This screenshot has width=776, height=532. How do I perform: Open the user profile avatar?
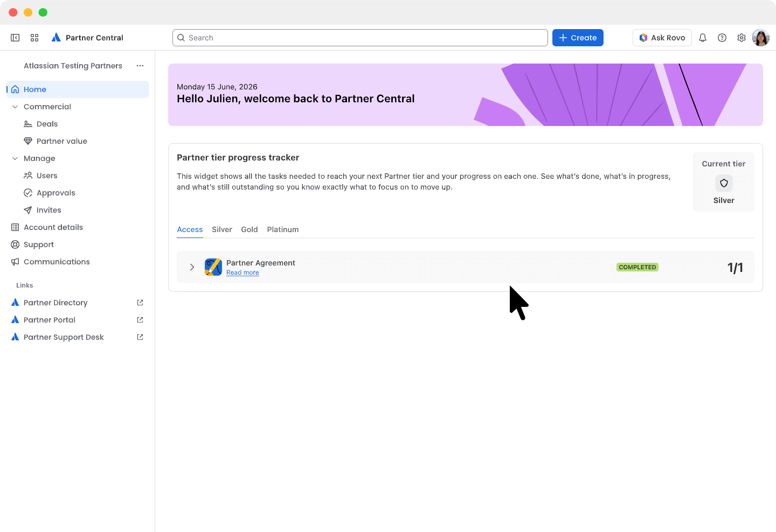tap(761, 38)
